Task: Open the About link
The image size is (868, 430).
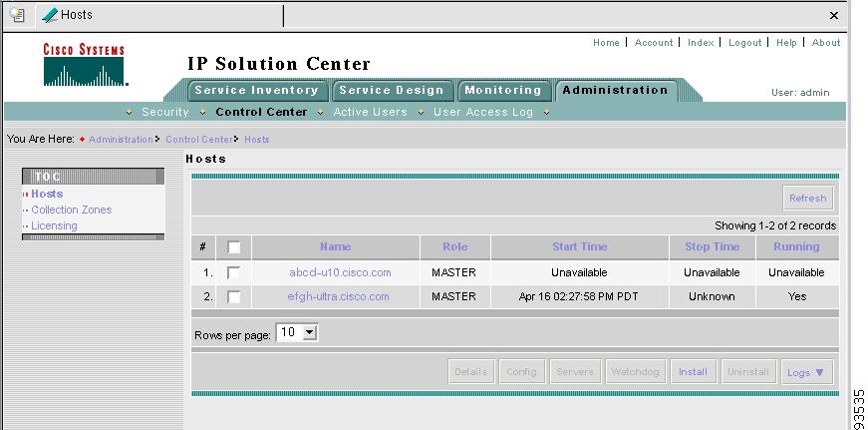Action: coord(826,43)
